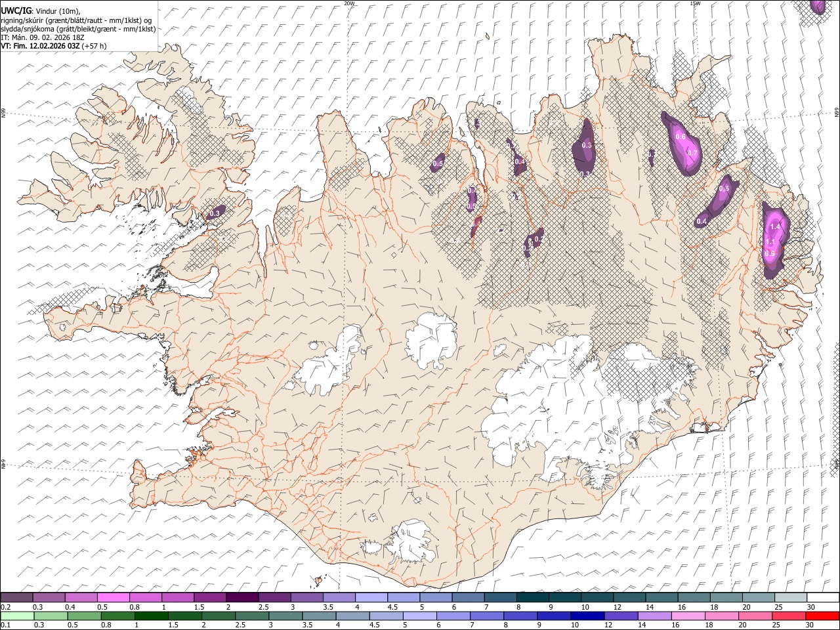Image resolution: width=840 pixels, height=630 pixels.
Task: Pick the pure red 30 swatch, lower legend
Action: 822,616
